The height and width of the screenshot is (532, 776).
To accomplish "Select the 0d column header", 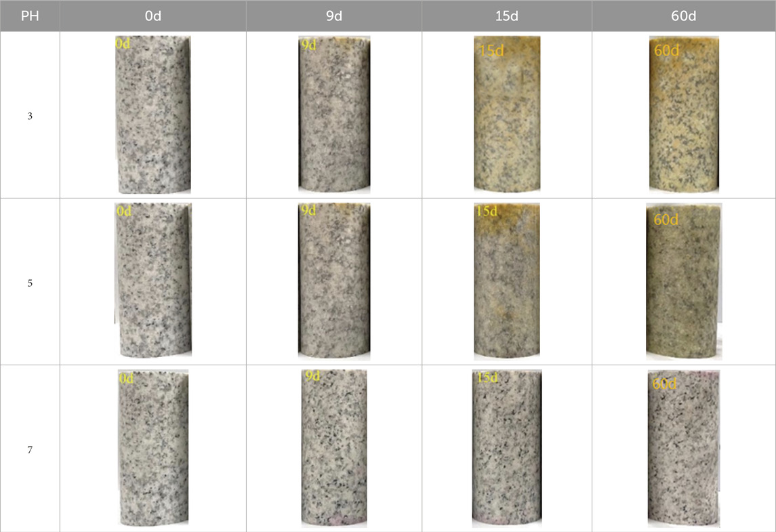I will pos(153,16).
